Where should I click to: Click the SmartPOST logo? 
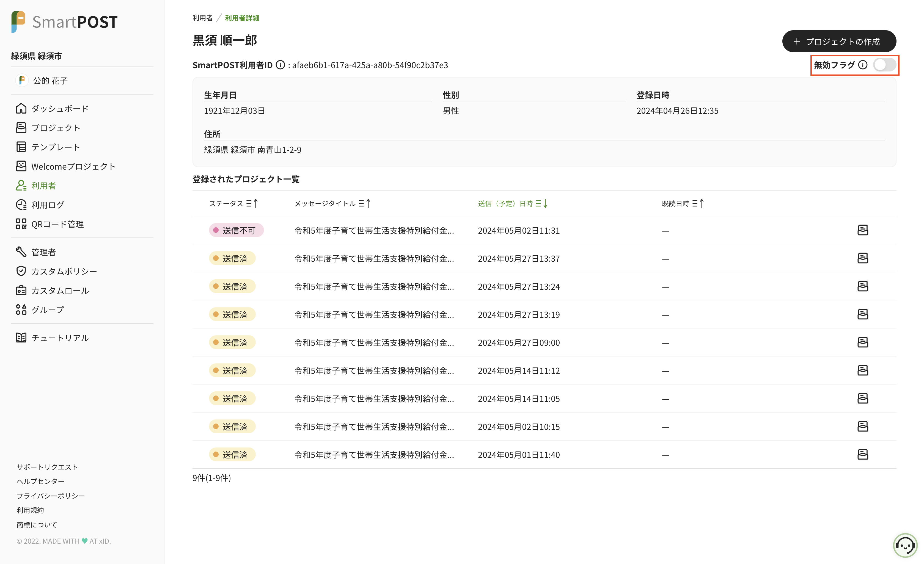point(65,22)
